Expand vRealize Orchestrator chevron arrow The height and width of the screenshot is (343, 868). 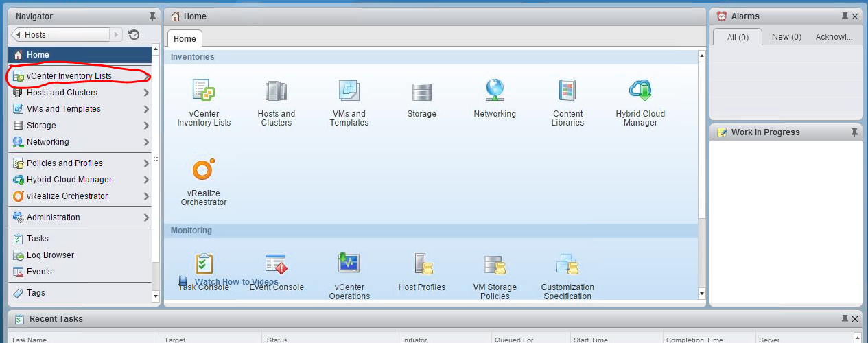[146, 196]
